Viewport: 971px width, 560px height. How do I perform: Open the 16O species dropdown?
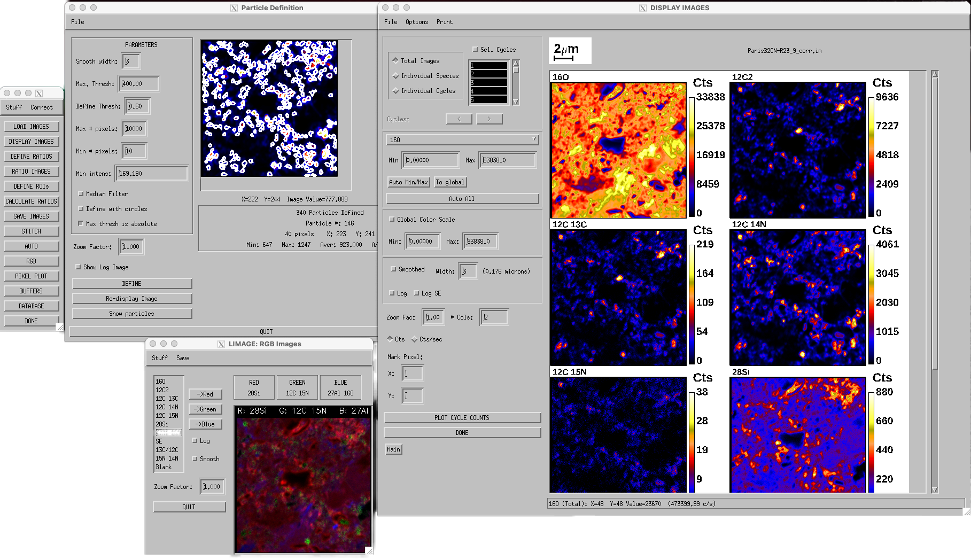(x=462, y=140)
